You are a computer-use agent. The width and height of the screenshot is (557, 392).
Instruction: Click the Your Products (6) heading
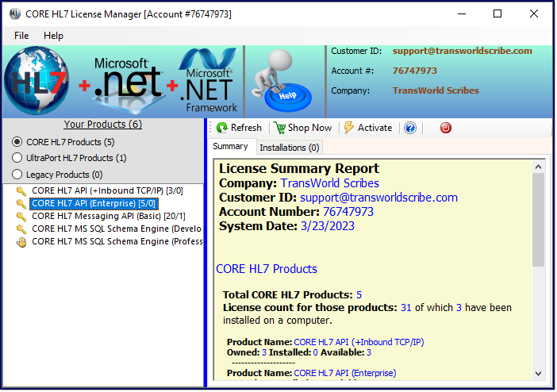(x=102, y=125)
